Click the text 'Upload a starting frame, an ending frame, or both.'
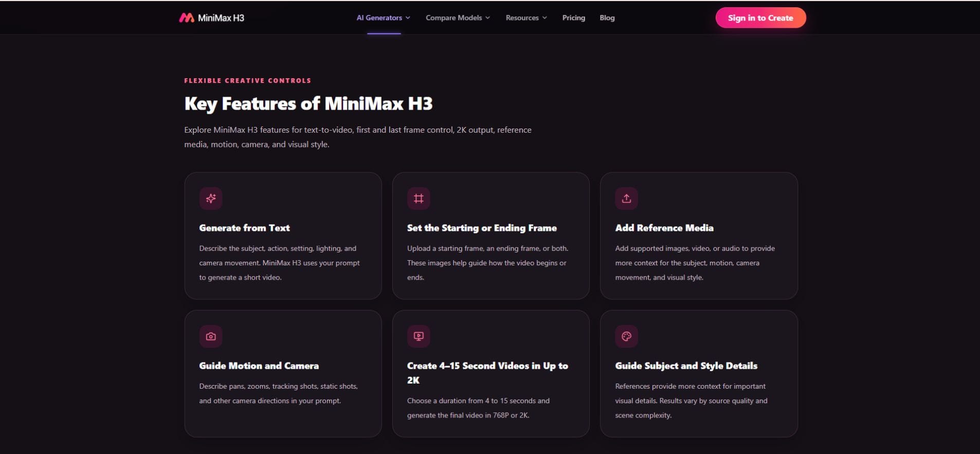The height and width of the screenshot is (454, 980). 487,248
